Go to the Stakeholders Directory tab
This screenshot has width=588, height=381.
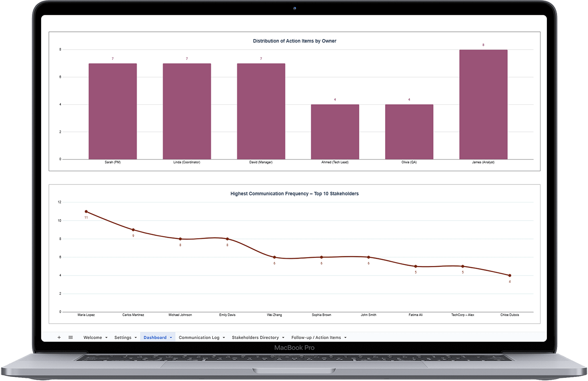click(255, 337)
